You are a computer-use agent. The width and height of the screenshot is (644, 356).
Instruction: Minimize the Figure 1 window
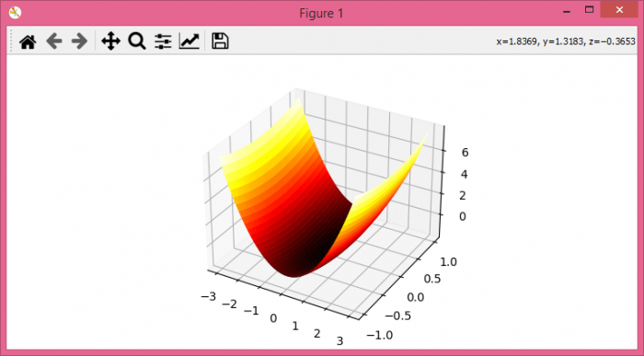point(567,12)
